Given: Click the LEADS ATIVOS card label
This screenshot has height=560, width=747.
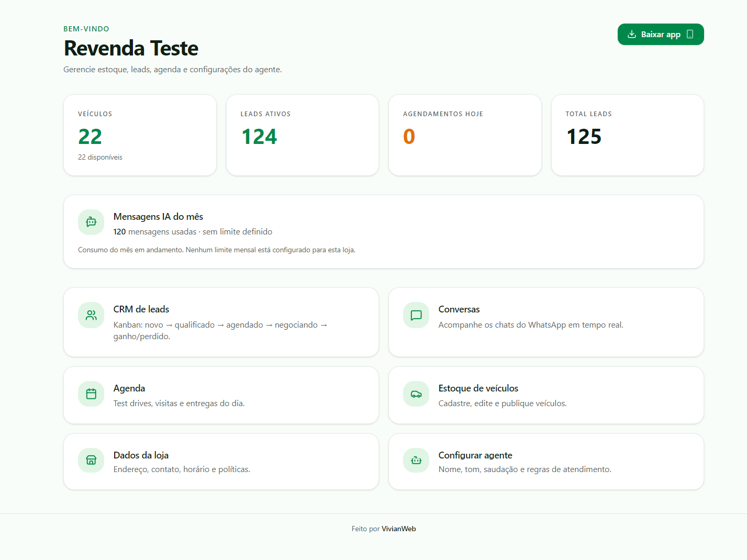Looking at the screenshot, I should click(265, 114).
